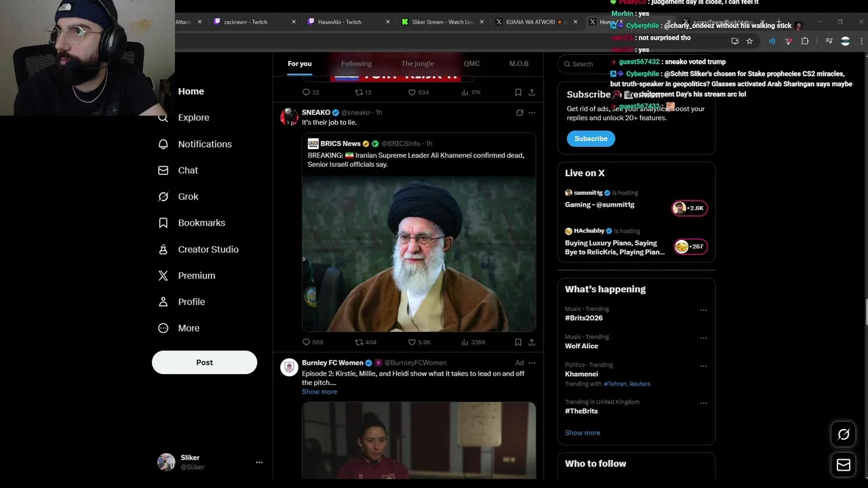Viewport: 868px width, 488px height.
Task: Open SNEAKO's profile avatar
Action: click(x=290, y=117)
